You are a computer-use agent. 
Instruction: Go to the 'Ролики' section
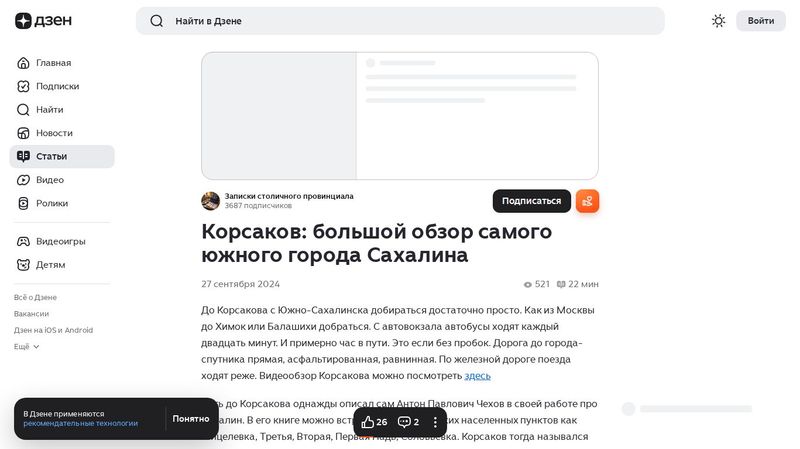52,203
